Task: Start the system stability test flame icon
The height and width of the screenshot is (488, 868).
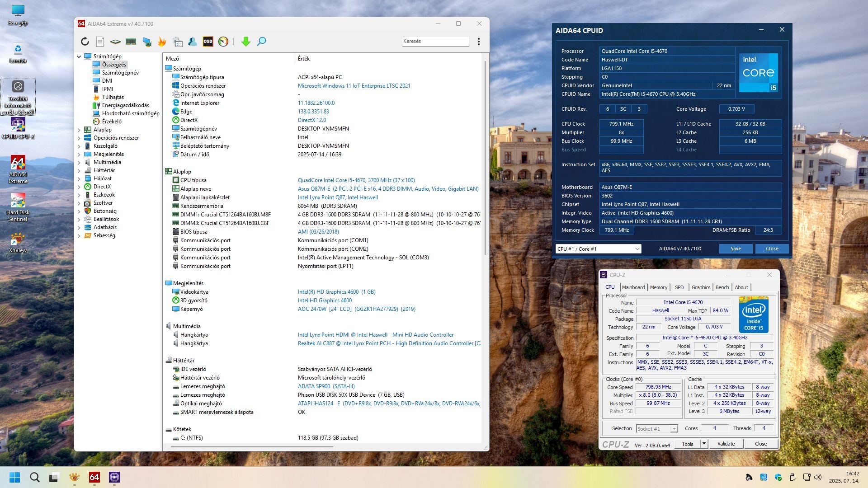Action: click(x=162, y=42)
